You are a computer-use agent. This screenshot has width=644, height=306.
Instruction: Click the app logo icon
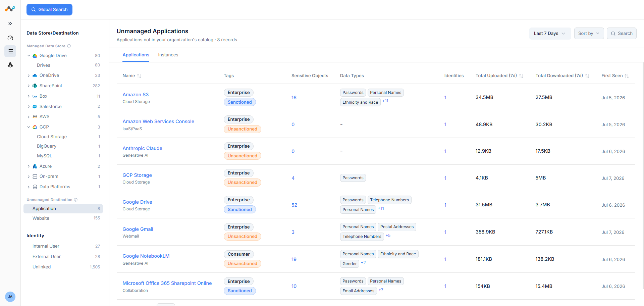tap(10, 9)
